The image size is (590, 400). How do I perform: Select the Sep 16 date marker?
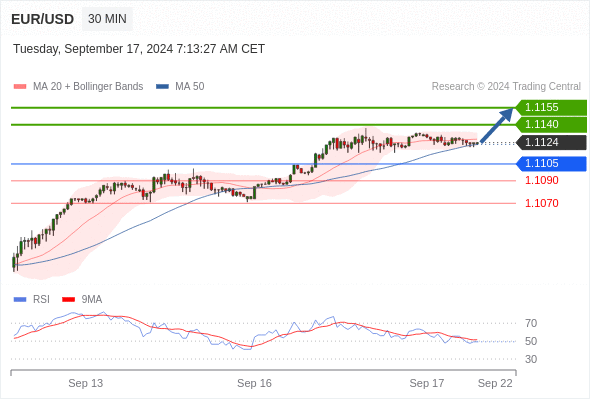[254, 383]
